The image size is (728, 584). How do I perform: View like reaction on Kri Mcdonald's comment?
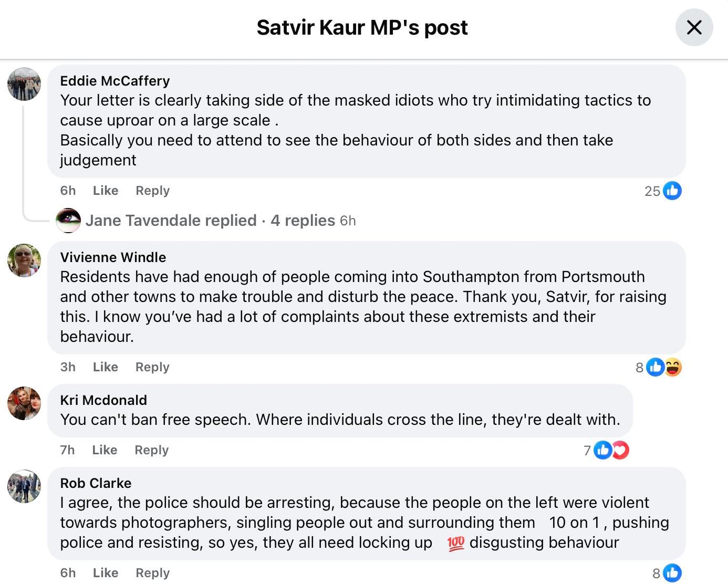(x=602, y=450)
